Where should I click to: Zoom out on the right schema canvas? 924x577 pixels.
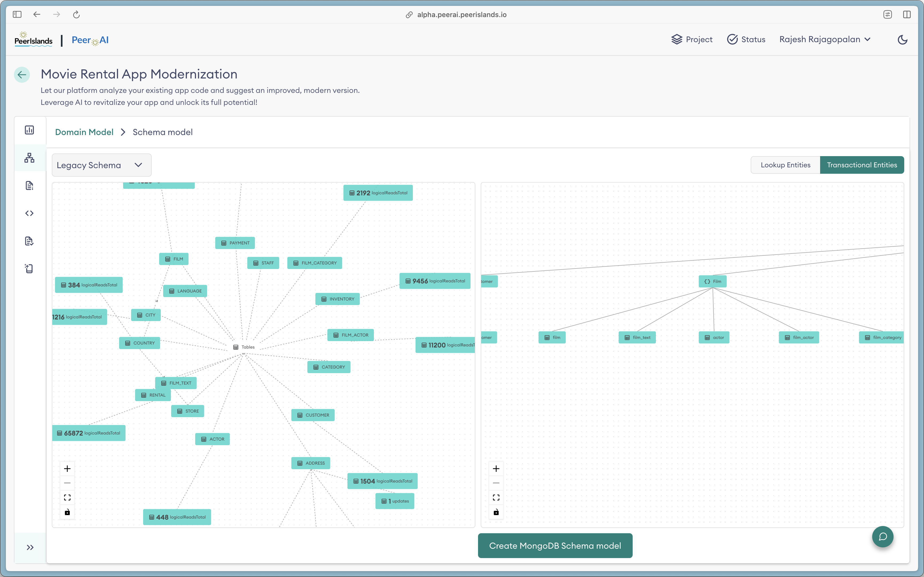(x=496, y=483)
